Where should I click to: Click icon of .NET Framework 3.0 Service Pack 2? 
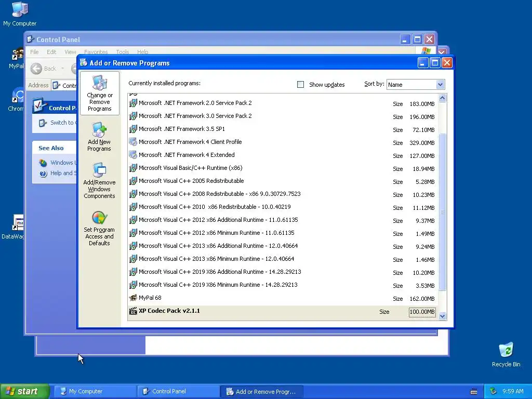click(x=133, y=116)
